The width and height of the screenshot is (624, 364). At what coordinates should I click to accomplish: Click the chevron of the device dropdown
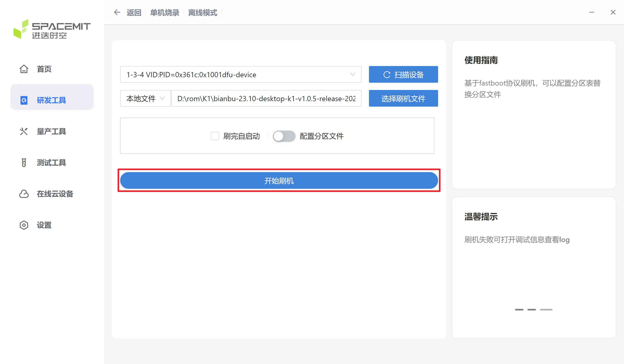tap(353, 74)
